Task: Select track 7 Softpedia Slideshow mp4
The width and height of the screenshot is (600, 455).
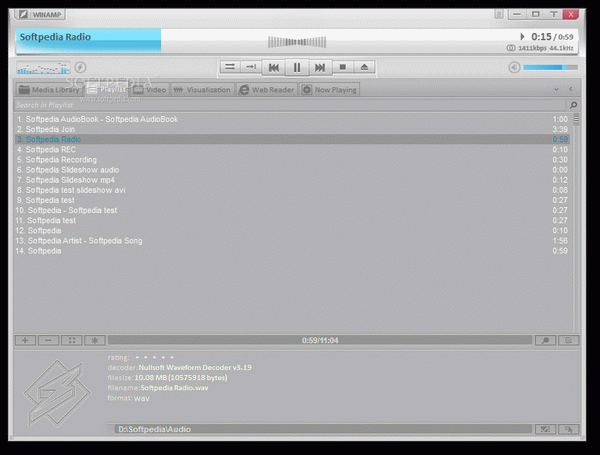Action: (x=292, y=180)
